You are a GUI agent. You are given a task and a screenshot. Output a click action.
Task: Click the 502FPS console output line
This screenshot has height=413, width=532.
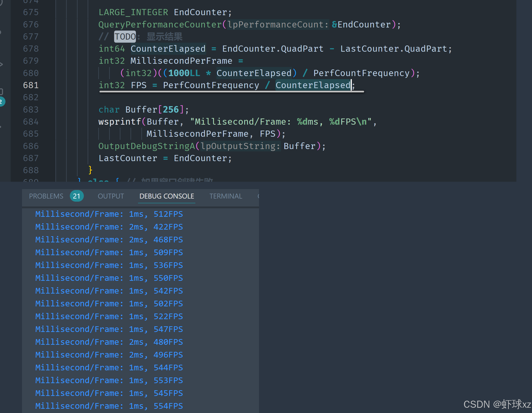tap(109, 304)
